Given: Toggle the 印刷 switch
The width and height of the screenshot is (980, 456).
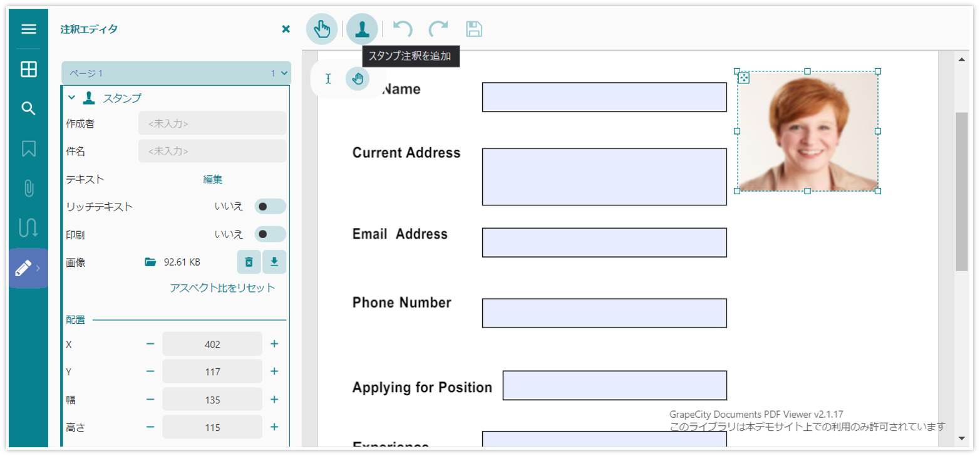Looking at the screenshot, I should pyautogui.click(x=270, y=234).
